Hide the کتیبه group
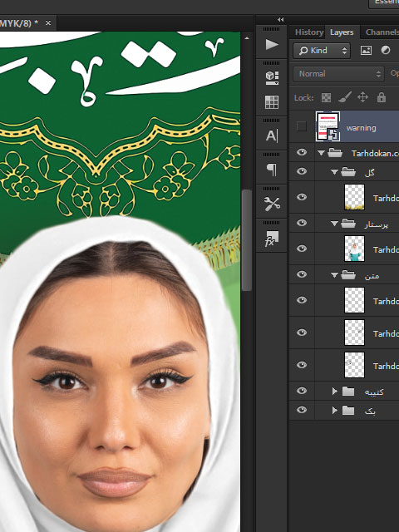The image size is (399, 532). [x=302, y=391]
